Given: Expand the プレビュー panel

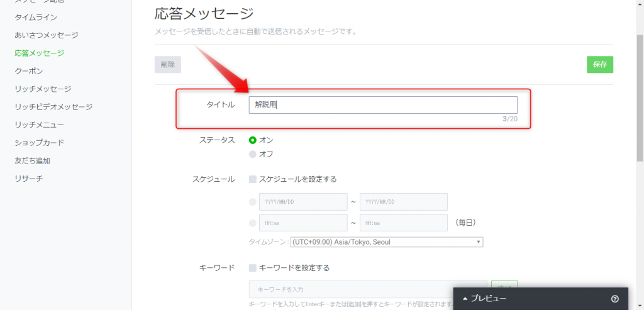Looking at the screenshot, I should point(484,299).
